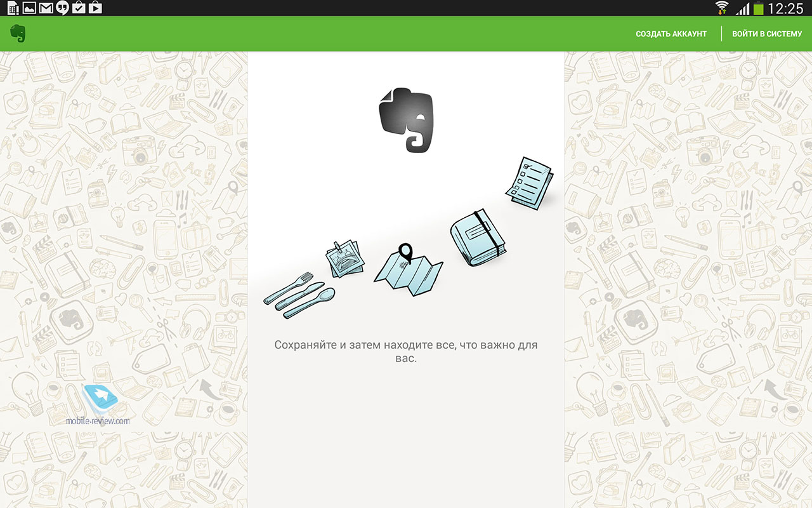The height and width of the screenshot is (508, 812).
Task: Open the Wi-Fi status indicator
Action: point(721,8)
